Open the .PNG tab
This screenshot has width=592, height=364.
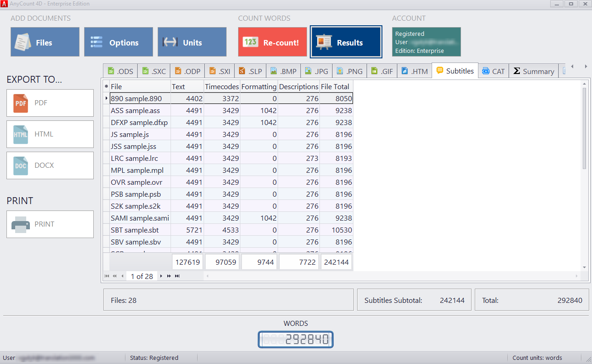coord(349,71)
